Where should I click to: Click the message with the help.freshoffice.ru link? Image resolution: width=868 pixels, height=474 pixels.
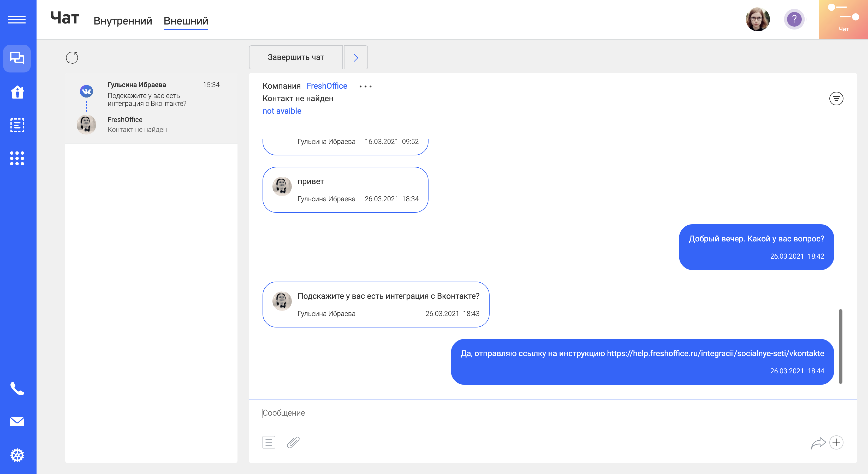click(643, 362)
